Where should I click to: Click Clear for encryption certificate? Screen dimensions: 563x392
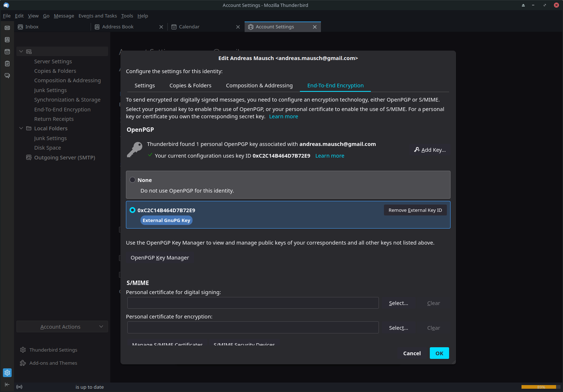click(433, 328)
